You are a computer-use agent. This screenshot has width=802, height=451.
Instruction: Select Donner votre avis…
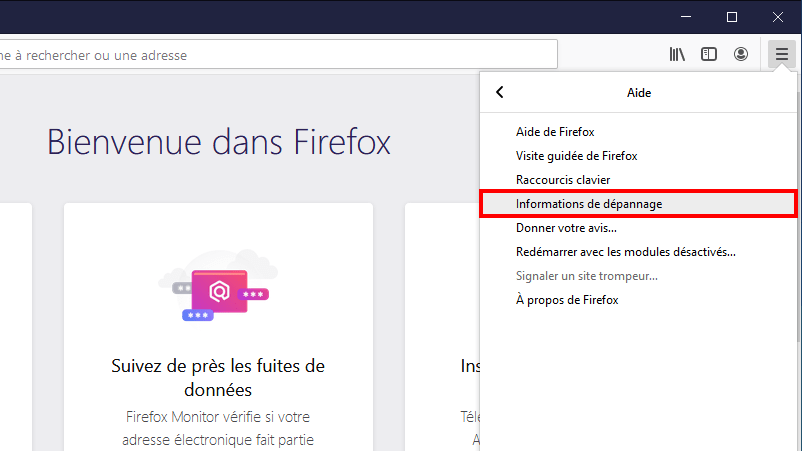pos(638,228)
